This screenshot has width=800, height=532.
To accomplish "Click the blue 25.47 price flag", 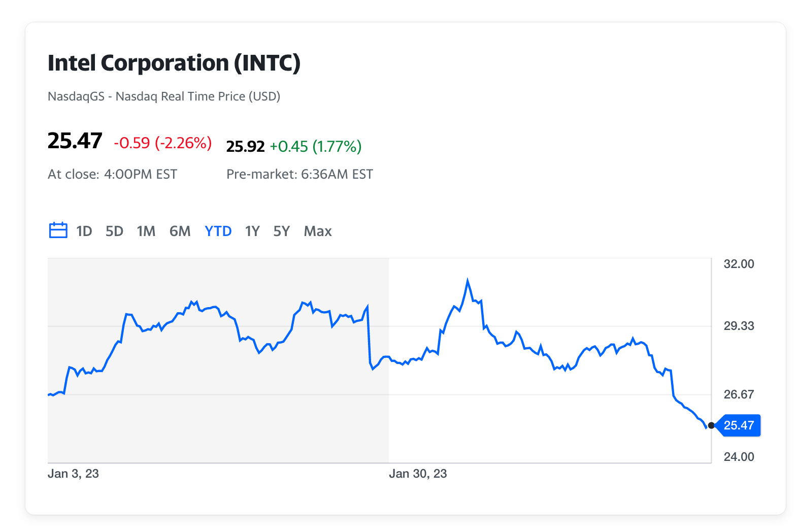I will [739, 425].
